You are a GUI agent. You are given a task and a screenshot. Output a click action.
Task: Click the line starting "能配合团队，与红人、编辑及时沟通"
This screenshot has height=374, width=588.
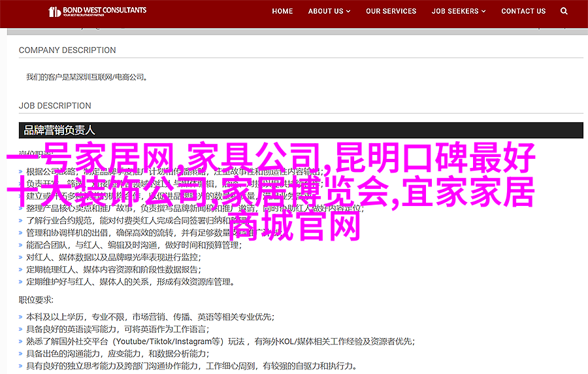[x=134, y=245]
